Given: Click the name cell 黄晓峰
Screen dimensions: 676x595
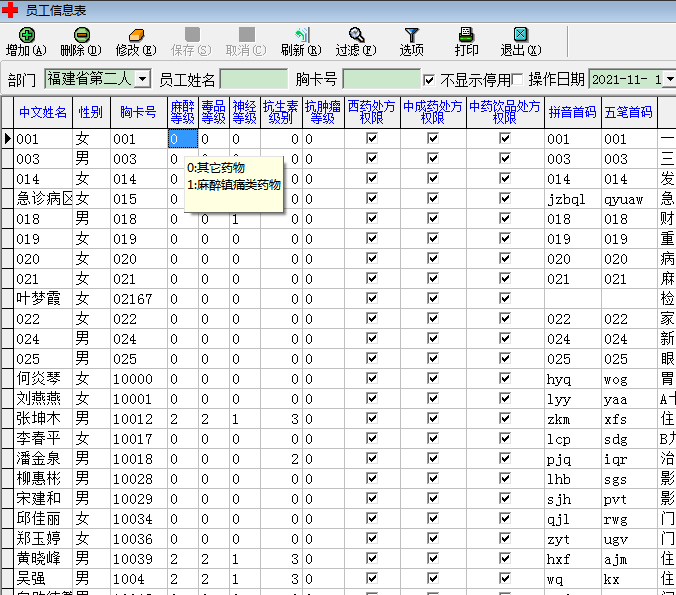Looking at the screenshot, I should tap(41, 559).
